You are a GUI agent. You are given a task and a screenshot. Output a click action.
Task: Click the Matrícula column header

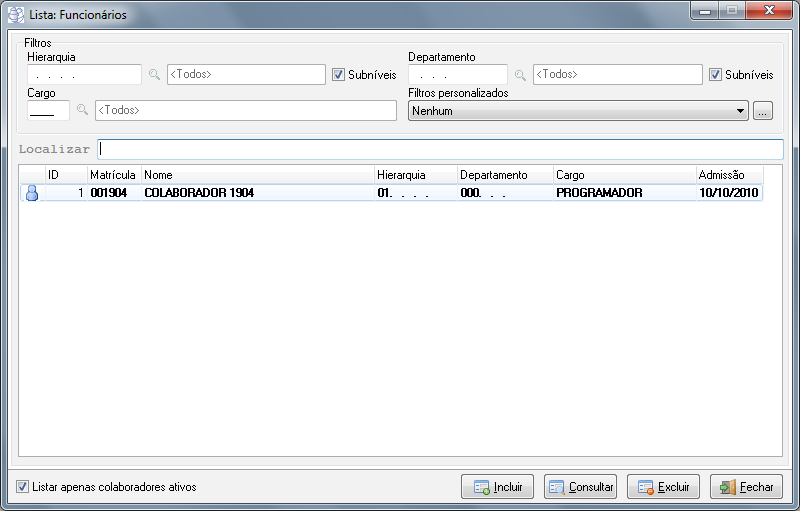point(113,175)
